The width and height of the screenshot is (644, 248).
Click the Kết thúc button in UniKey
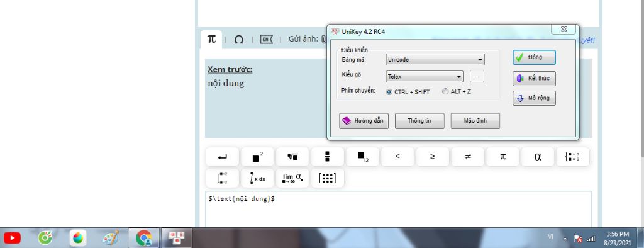tap(534, 79)
